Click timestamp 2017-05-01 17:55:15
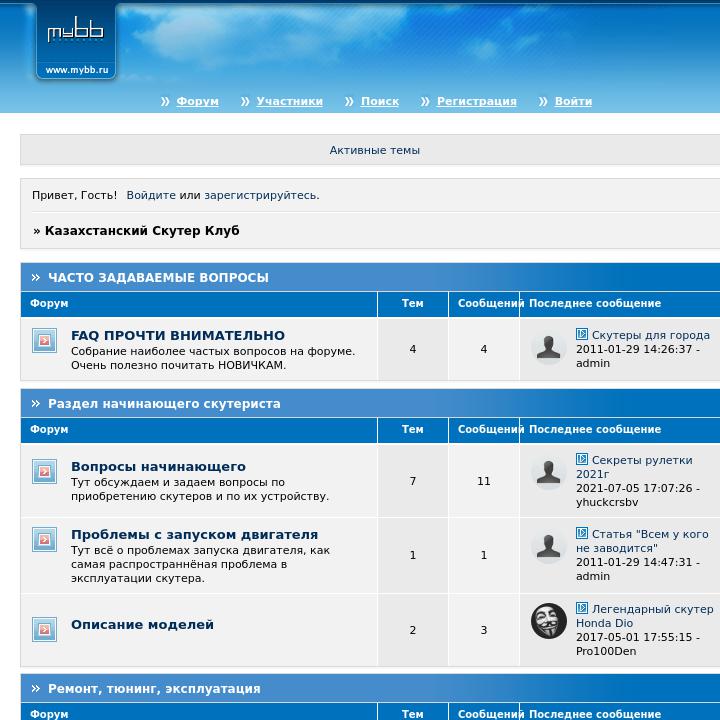720x720 pixels. 634,637
